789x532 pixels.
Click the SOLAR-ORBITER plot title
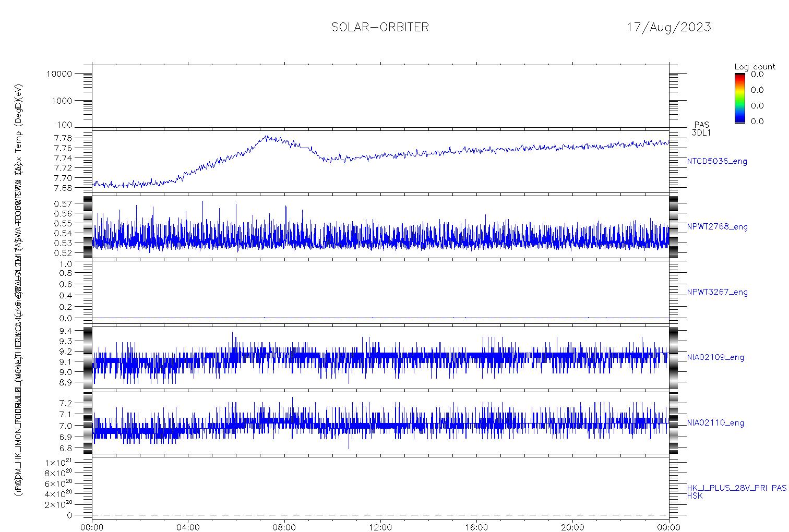coord(380,27)
